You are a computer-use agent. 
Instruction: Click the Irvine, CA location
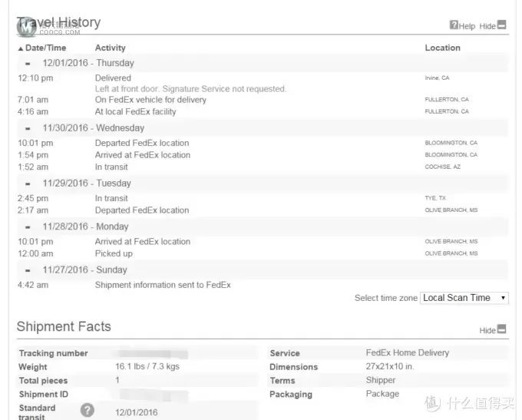click(437, 78)
